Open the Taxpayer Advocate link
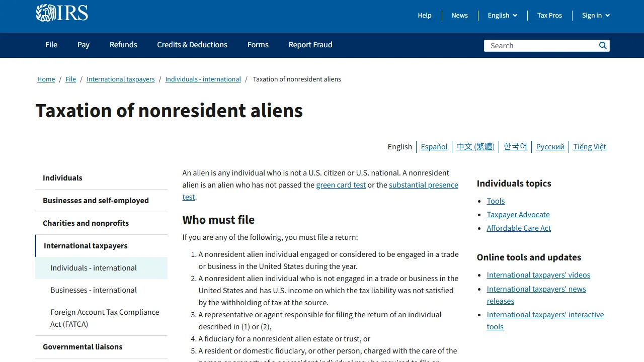This screenshot has width=644, height=362. [x=518, y=215]
